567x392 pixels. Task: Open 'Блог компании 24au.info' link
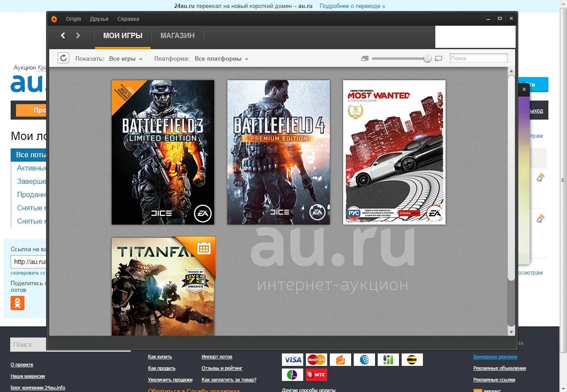click(x=38, y=388)
